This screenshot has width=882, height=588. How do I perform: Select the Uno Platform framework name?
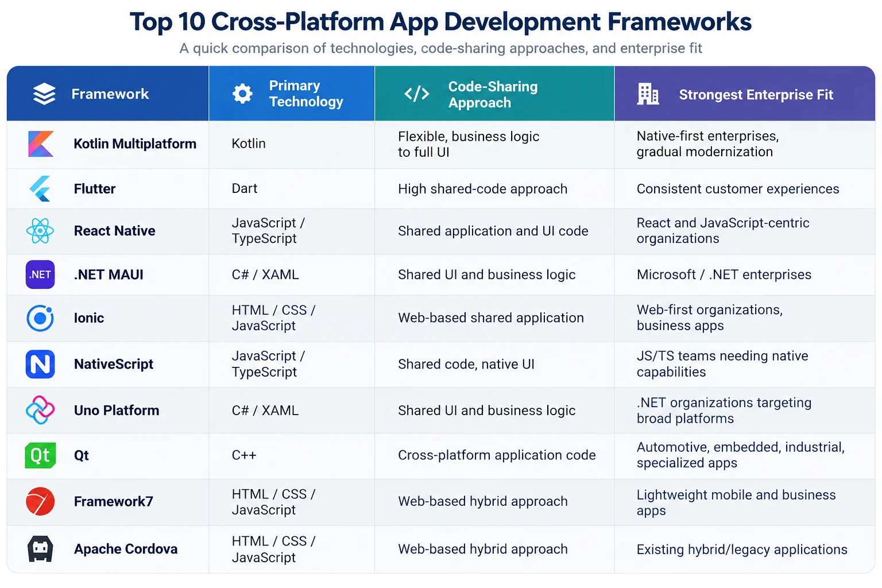(117, 411)
